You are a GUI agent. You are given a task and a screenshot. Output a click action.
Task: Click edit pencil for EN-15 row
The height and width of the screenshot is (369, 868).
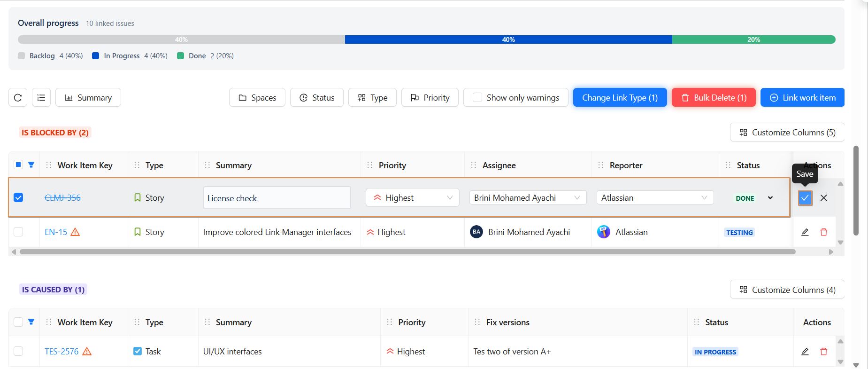[805, 232]
